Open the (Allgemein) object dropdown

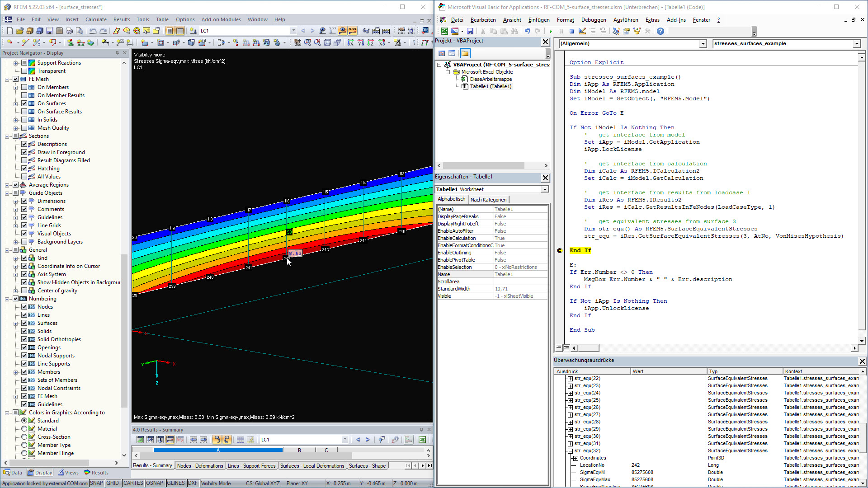tap(703, 43)
